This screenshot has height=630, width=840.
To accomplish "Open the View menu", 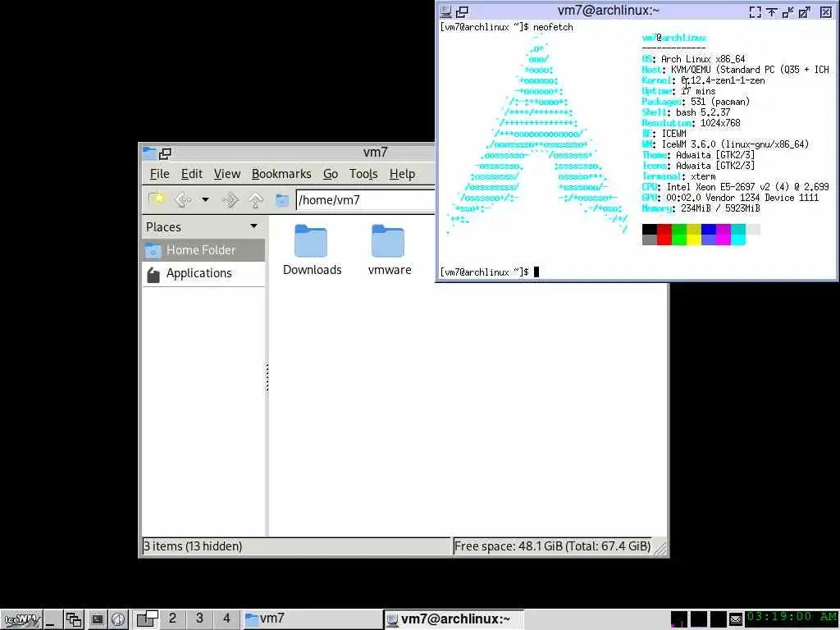I will [x=226, y=174].
